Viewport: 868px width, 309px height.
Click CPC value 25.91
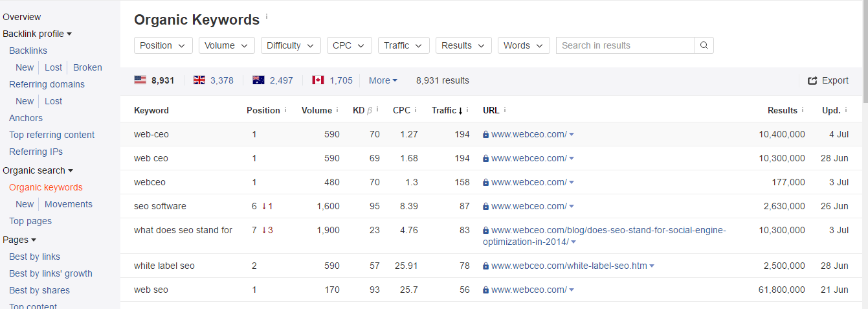click(406, 266)
